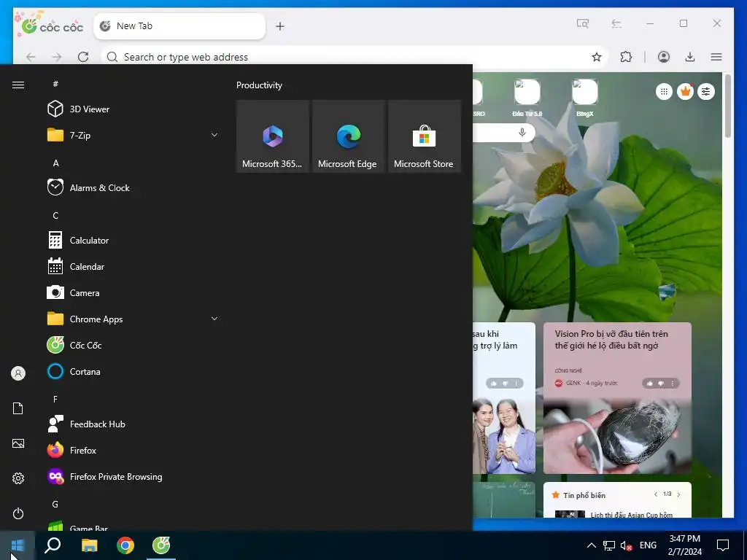747x560 pixels.
Task: Click the muted volume tray icon
Action: pyautogui.click(x=627, y=545)
